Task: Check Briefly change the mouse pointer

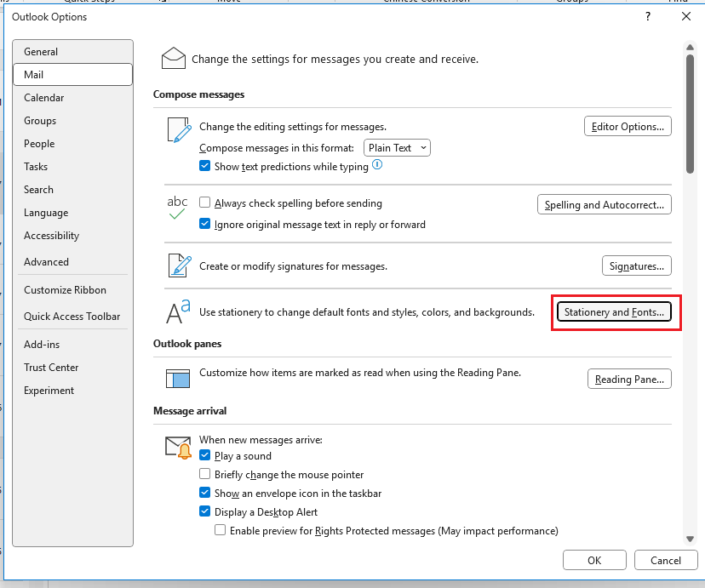Action: click(x=204, y=474)
